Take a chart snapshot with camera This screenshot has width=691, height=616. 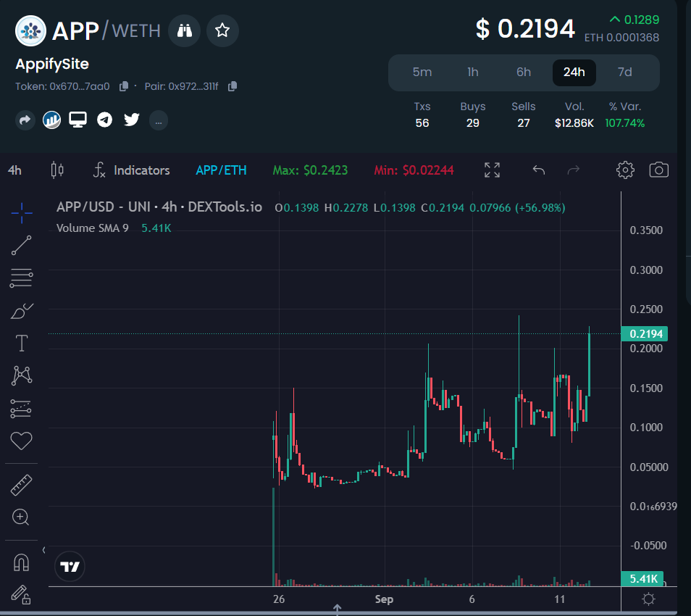659,170
